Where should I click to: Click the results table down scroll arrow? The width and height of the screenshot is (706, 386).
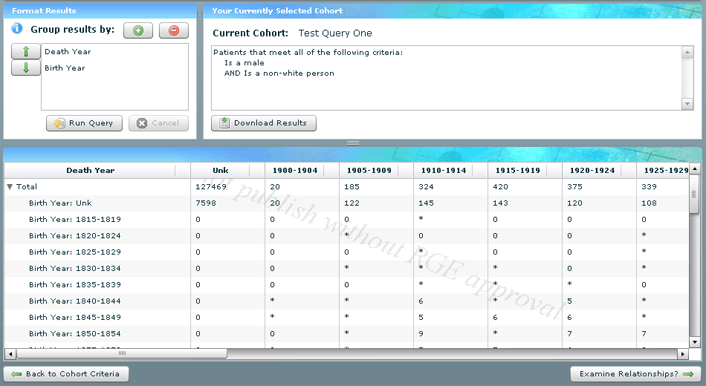pyautogui.click(x=694, y=343)
